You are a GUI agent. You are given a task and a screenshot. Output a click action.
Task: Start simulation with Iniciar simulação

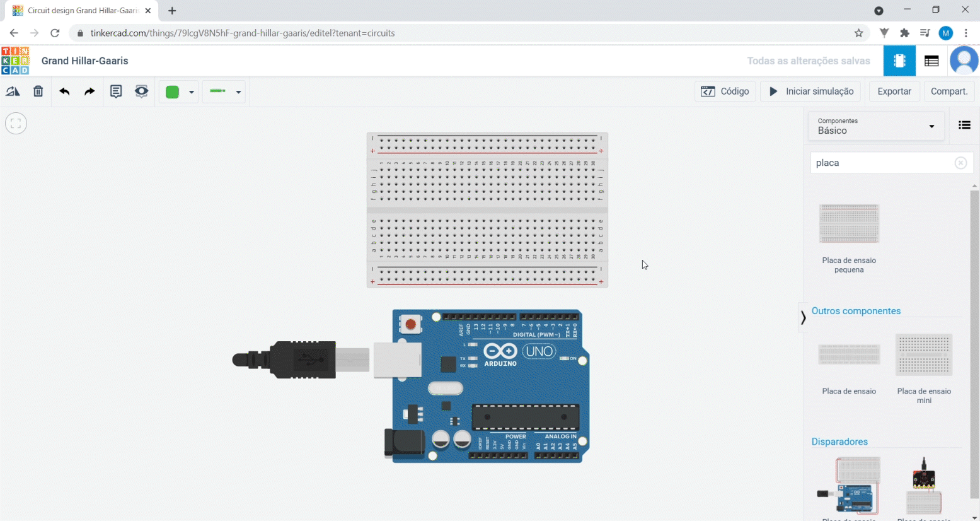point(811,91)
